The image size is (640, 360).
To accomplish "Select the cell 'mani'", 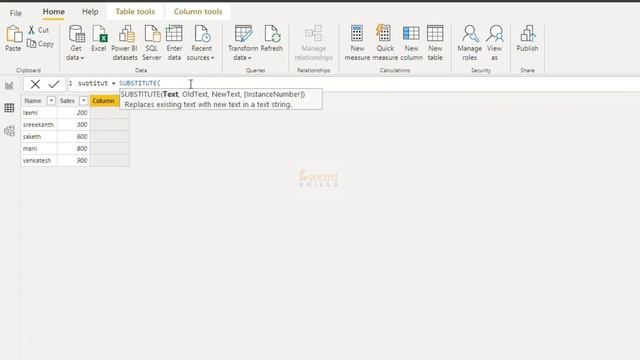I will pos(39,149).
